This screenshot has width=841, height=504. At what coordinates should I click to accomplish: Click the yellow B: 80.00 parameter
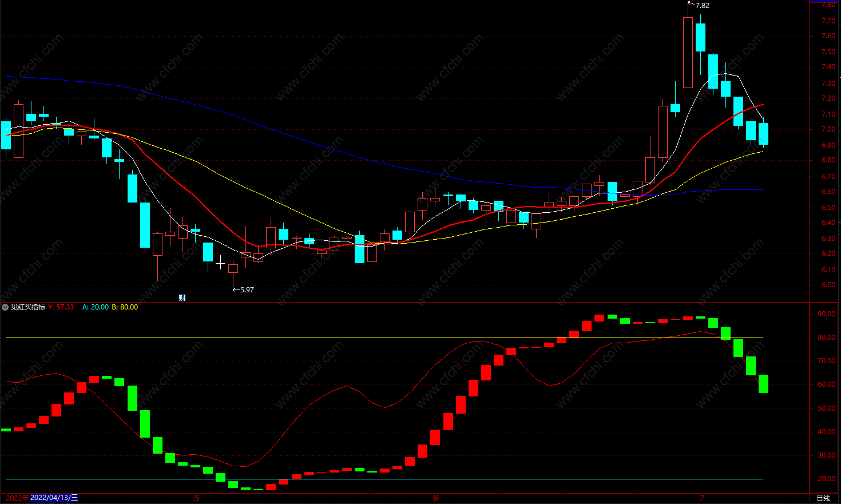[x=125, y=307]
